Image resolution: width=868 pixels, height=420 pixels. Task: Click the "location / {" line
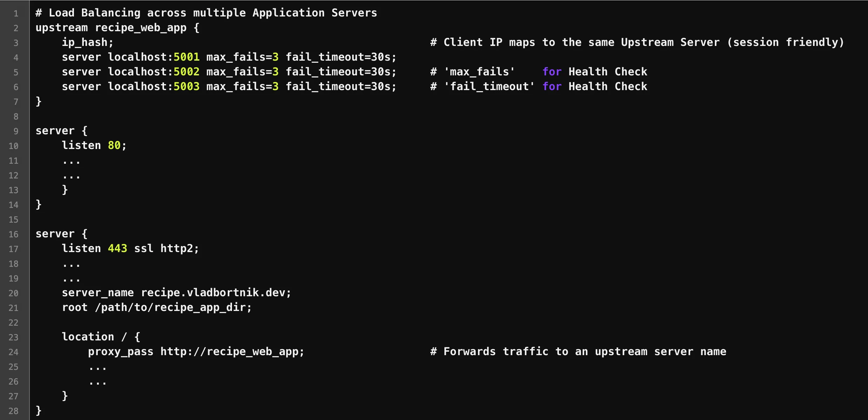101,337
